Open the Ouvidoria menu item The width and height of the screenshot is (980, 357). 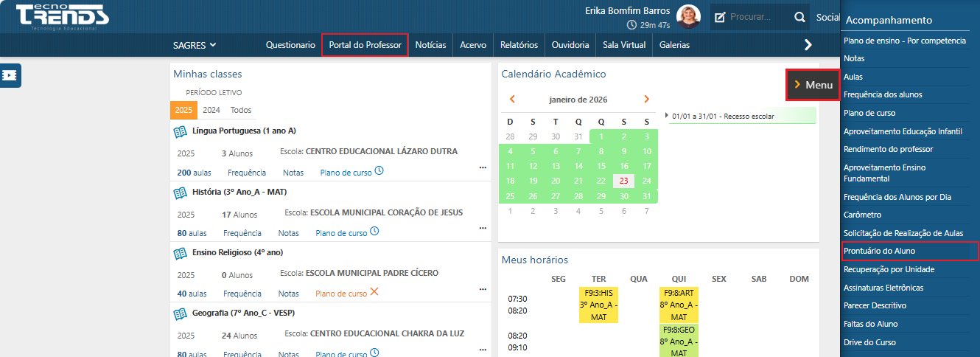570,45
